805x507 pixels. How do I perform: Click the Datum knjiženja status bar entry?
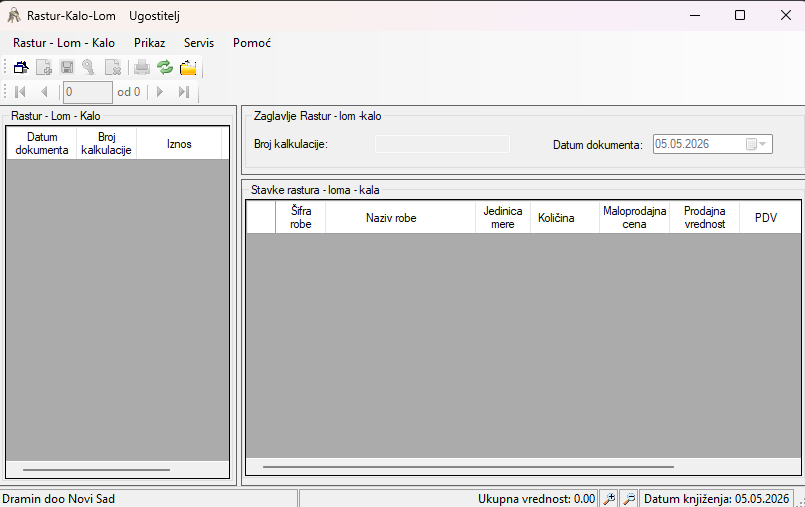click(x=716, y=499)
